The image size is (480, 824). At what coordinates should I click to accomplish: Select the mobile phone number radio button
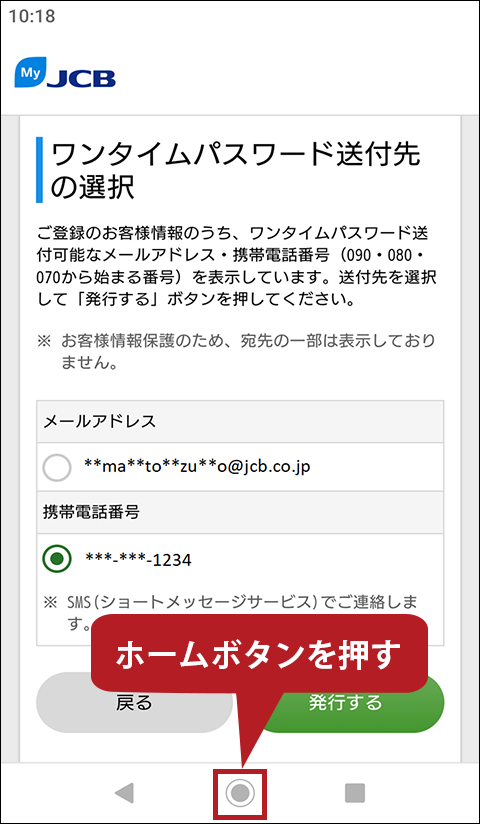tap(57, 559)
